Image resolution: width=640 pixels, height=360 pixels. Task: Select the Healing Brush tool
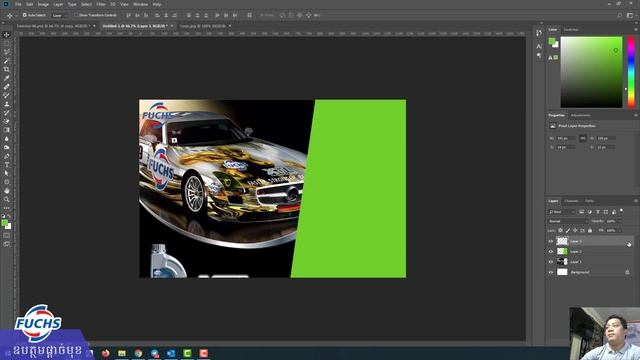(7, 87)
